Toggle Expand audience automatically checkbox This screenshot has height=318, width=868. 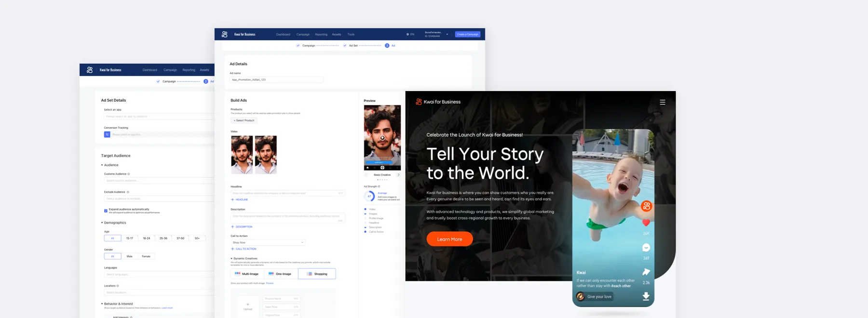106,211
